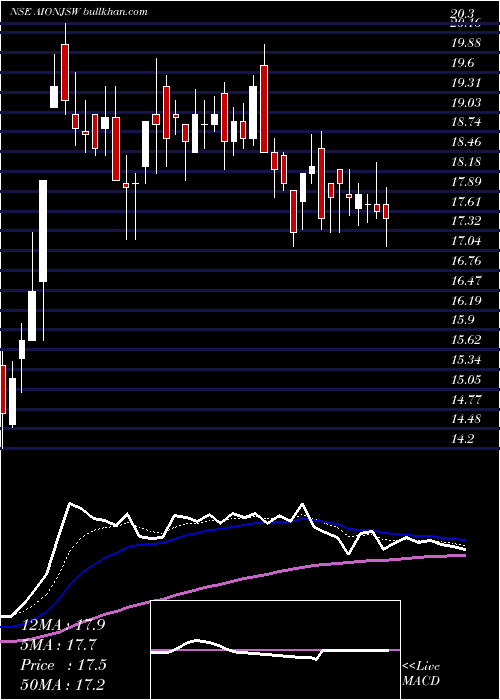Pick the 15.05 price level
This screenshot has width=500, height=700.
(x=466, y=380)
